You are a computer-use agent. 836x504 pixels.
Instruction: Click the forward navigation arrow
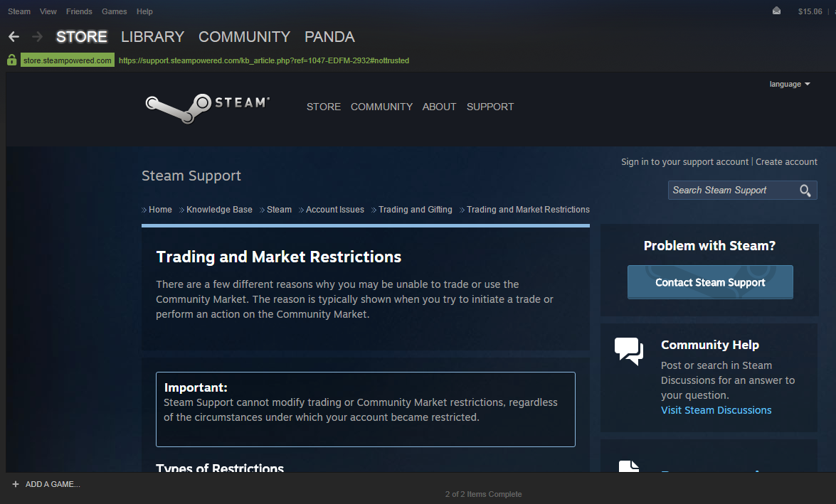coord(37,37)
